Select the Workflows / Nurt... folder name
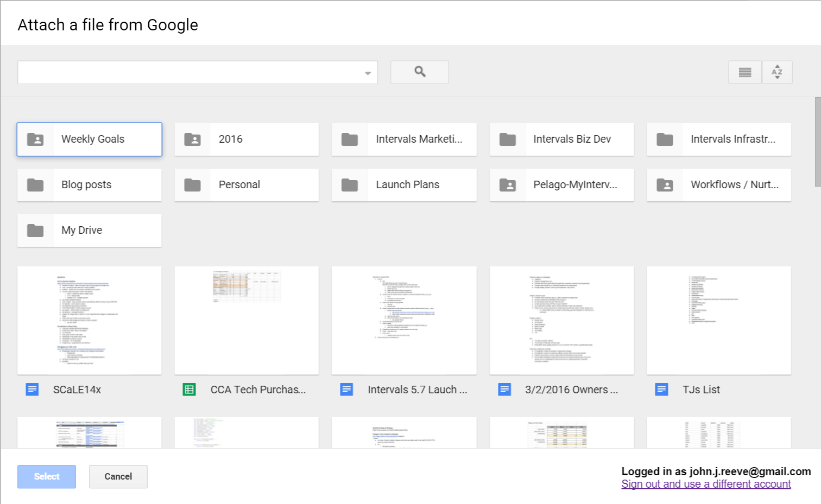 [x=735, y=184]
